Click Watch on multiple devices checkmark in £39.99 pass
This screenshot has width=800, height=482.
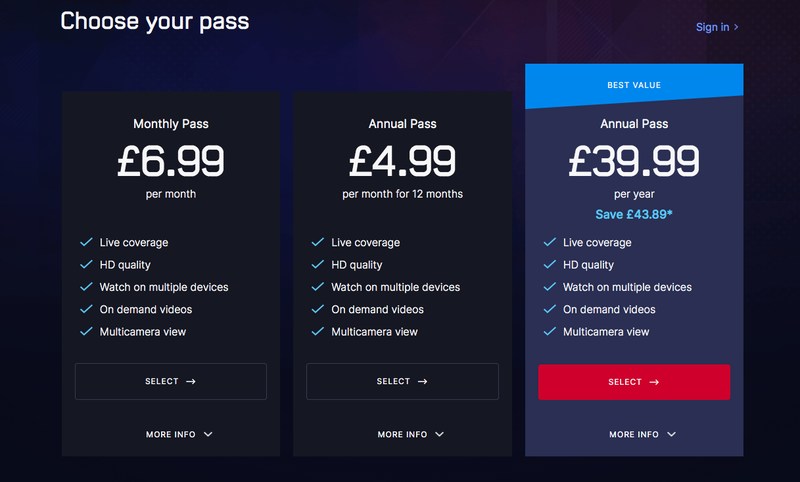(549, 286)
